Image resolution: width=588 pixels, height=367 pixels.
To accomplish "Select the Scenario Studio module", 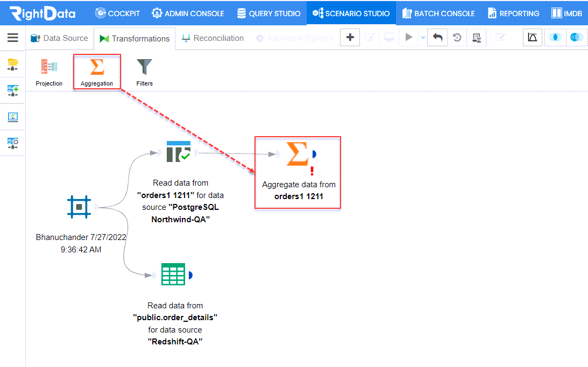I will 351,13.
